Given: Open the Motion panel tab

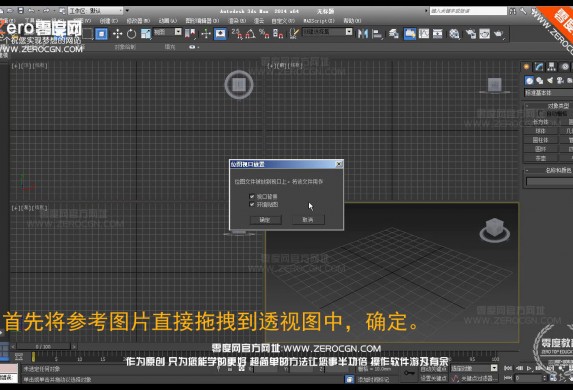Looking at the screenshot, I should click(565, 67).
